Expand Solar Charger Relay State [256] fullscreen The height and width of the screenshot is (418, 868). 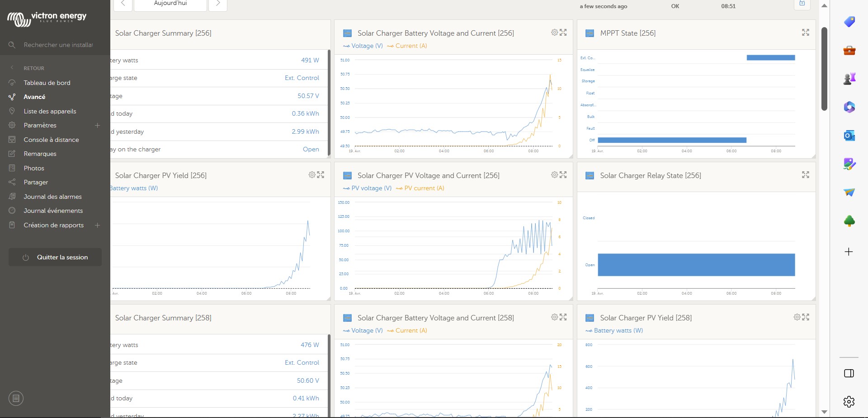tap(805, 175)
